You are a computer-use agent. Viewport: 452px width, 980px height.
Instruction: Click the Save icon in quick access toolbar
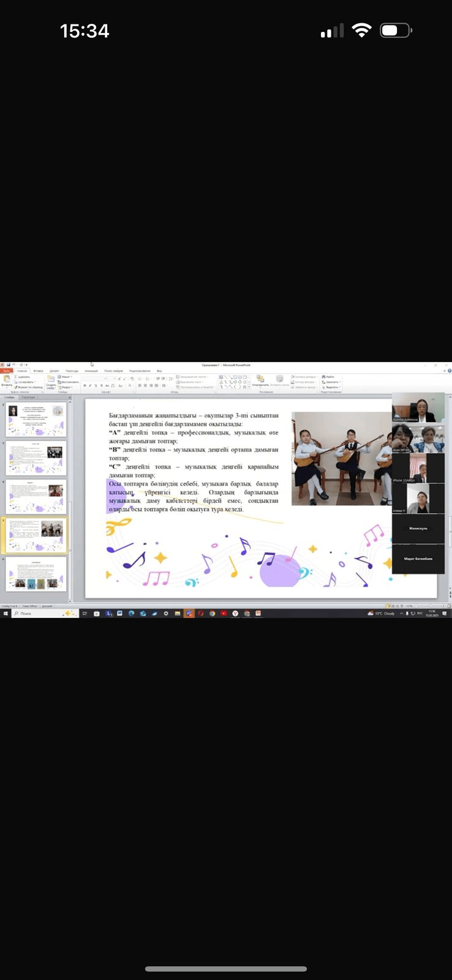pos(7,365)
